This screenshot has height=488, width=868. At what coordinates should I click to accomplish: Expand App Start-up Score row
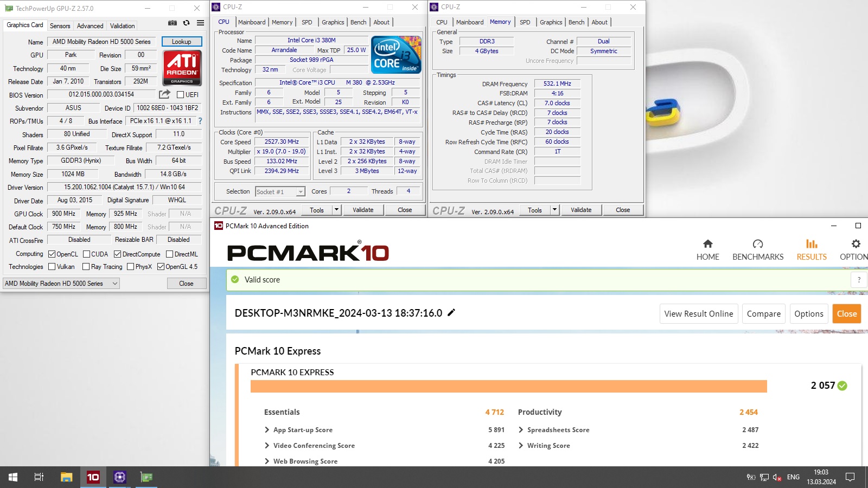point(267,429)
